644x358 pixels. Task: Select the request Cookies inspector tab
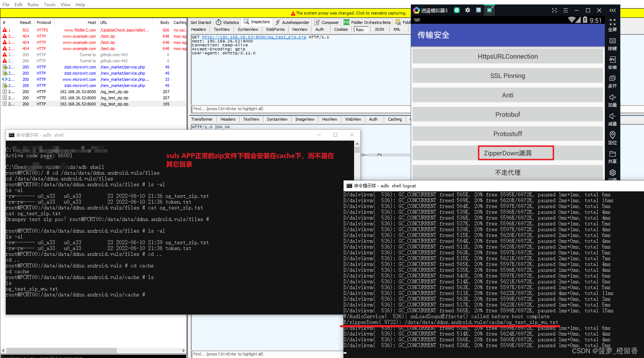(341, 29)
